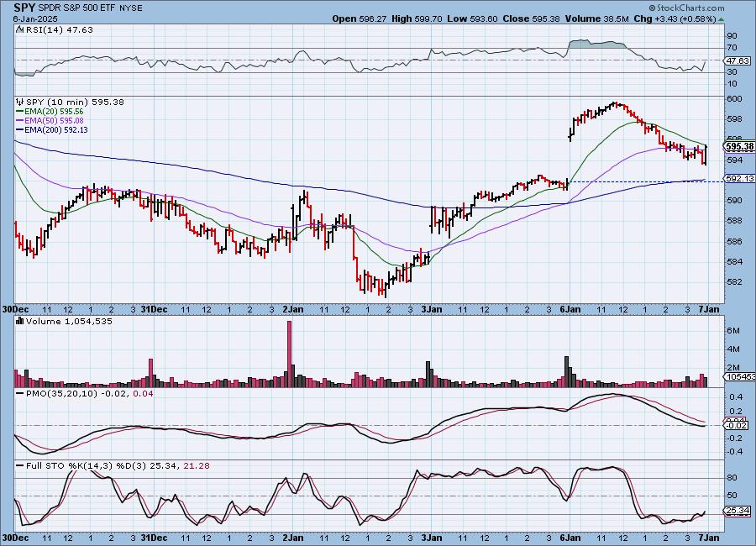Click the Close 595.38 header value
756x546 pixels.
(532, 18)
